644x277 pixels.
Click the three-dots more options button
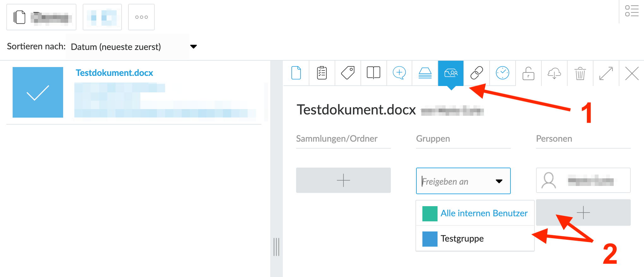click(x=141, y=17)
